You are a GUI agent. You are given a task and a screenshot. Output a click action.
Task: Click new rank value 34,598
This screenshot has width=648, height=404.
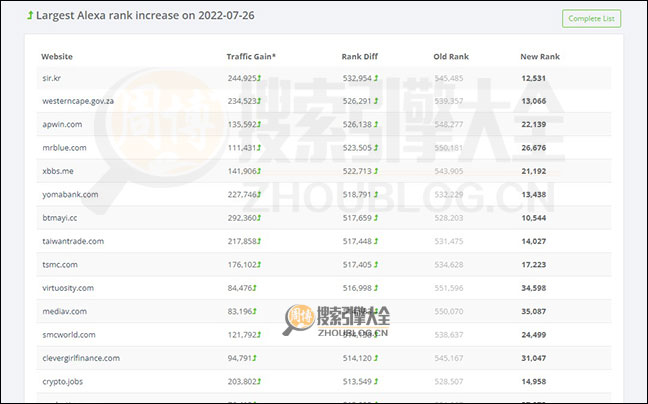534,288
